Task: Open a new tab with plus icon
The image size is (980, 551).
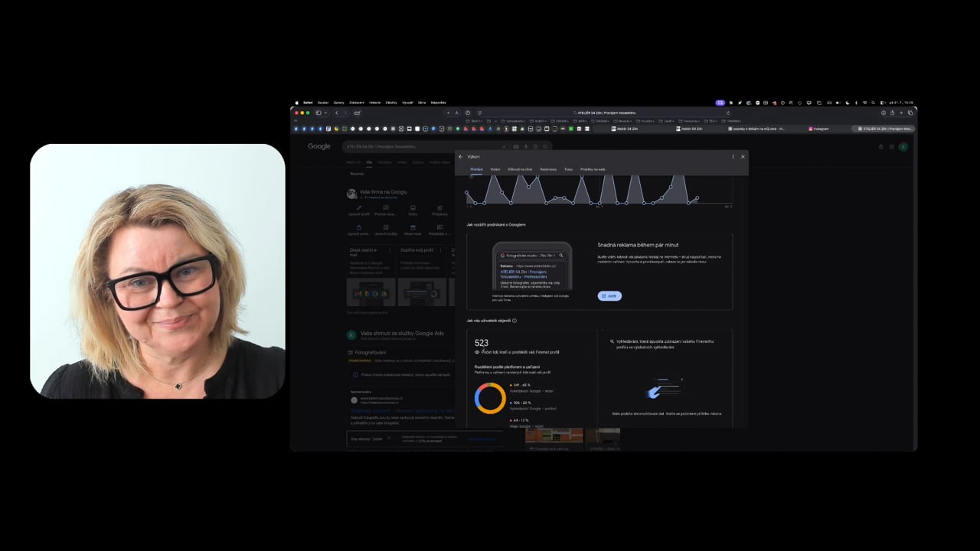Action: point(901,112)
